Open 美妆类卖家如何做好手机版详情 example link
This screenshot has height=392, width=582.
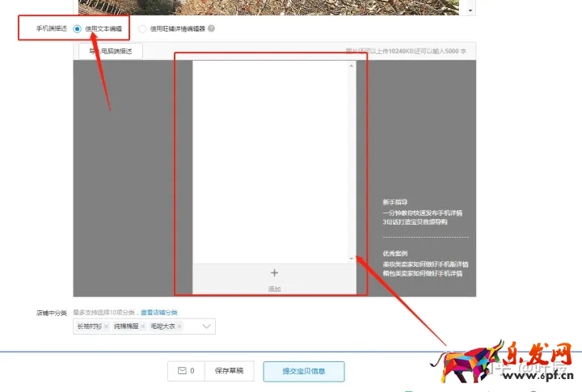425,263
